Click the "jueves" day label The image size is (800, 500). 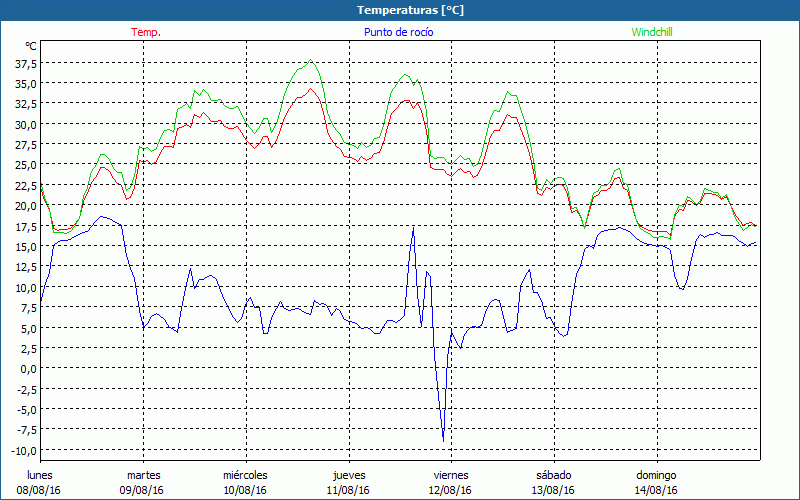pyautogui.click(x=348, y=474)
